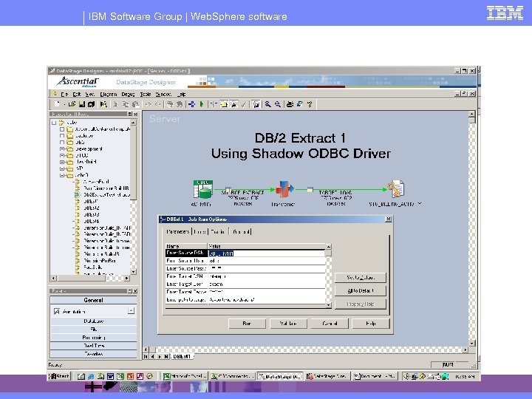
Task: Open the Tools menu
Action: point(146,95)
